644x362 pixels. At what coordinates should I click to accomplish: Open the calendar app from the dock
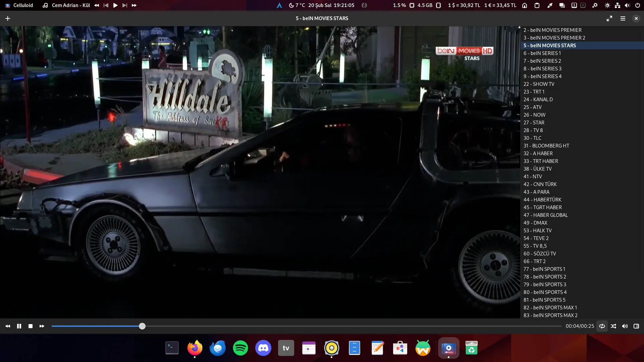[309, 348]
